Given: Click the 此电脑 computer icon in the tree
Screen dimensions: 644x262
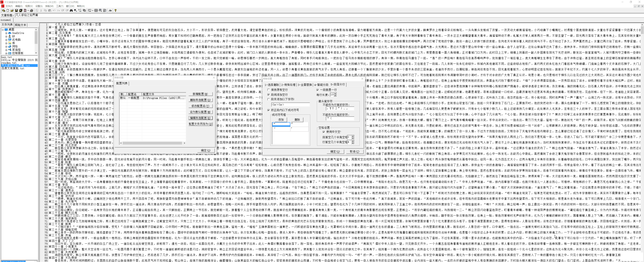Looking at the screenshot, I should (10, 40).
